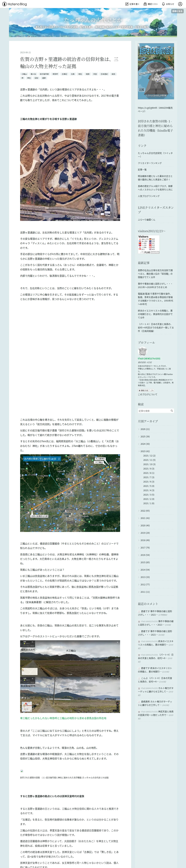The width and height of the screenshot is (186, 868).
Task: Open 記事一覧 link in sidebar
Action: [x=142, y=170]
